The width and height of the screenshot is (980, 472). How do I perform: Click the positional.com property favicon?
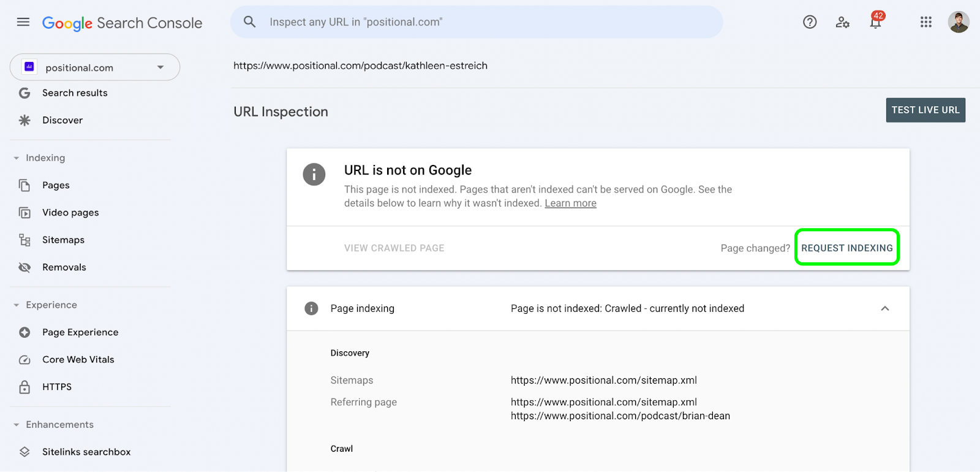click(x=29, y=67)
